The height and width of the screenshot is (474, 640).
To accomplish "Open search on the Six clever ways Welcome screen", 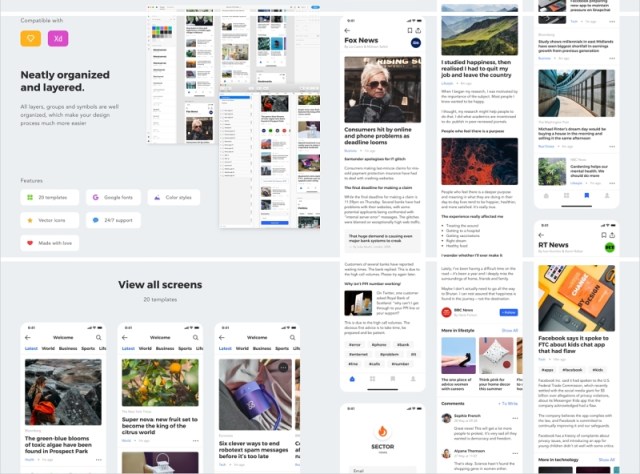I will coord(293,338).
